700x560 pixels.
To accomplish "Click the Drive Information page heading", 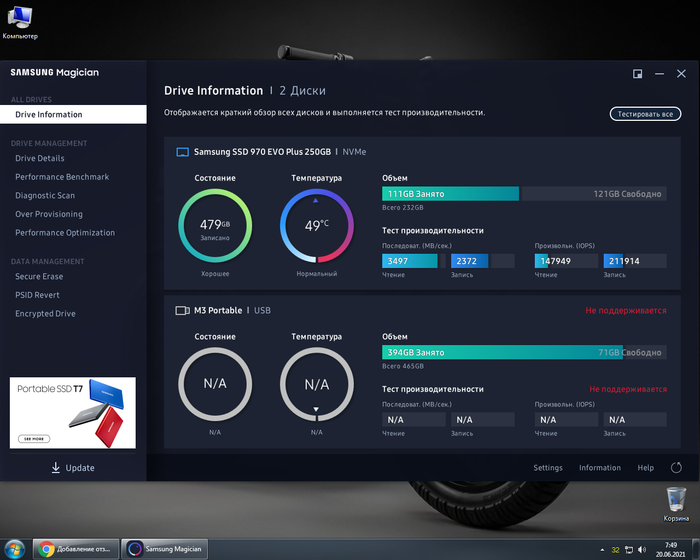I will pyautogui.click(x=213, y=91).
